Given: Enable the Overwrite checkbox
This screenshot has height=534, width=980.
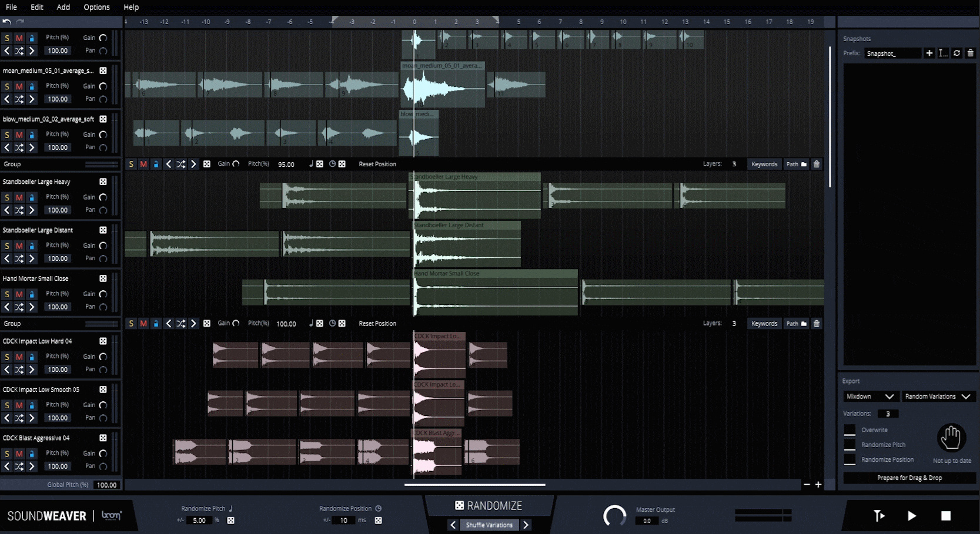Looking at the screenshot, I should tap(849, 430).
